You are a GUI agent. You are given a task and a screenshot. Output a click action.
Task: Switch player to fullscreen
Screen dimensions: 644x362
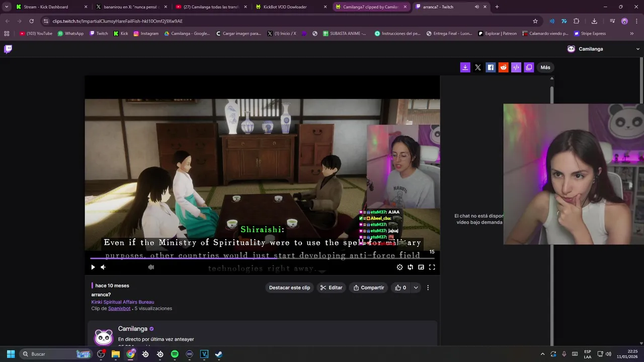[x=432, y=267]
